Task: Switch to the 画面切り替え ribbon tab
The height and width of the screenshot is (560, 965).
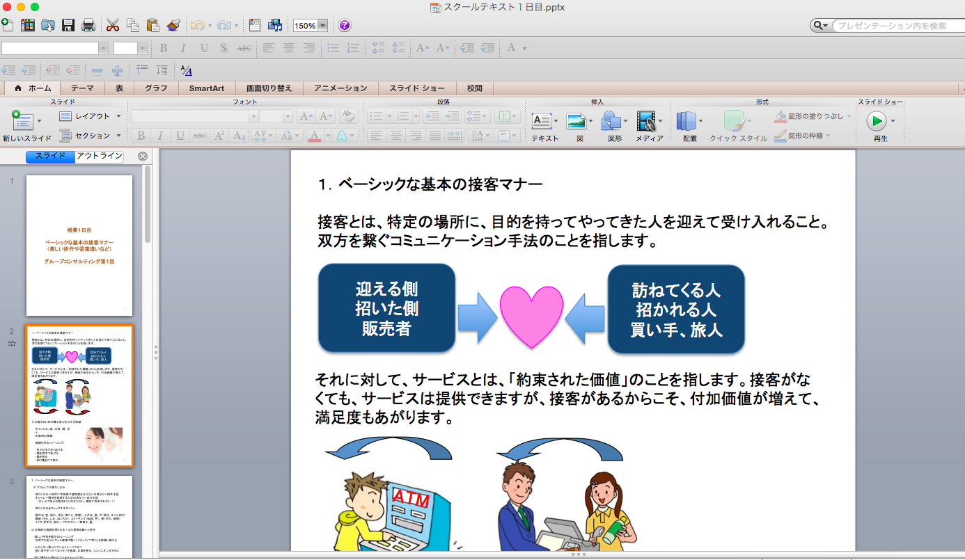Action: (x=269, y=88)
